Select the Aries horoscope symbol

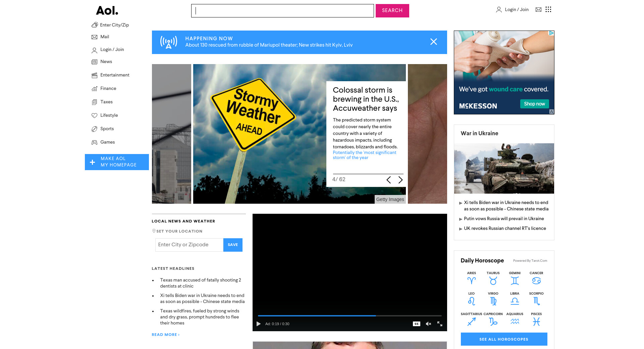coord(471,281)
